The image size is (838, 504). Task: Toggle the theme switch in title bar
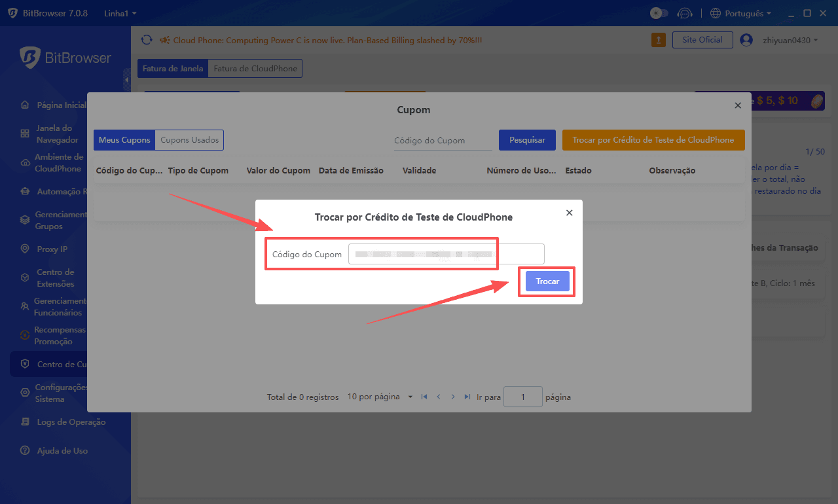click(x=659, y=13)
